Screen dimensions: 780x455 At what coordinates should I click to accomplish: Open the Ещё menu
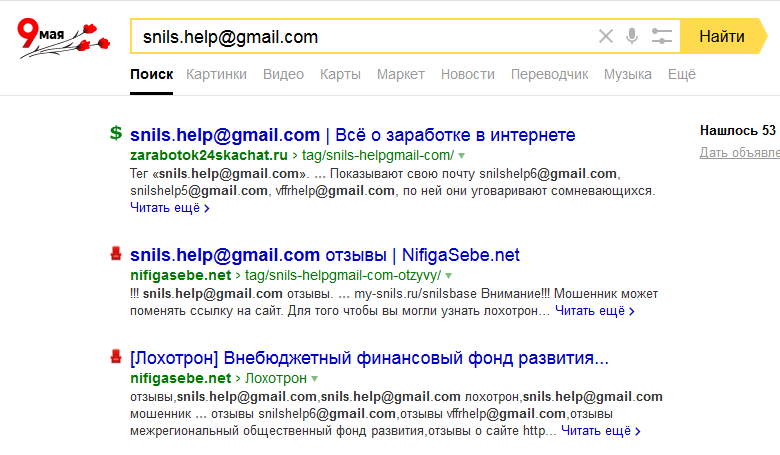click(681, 74)
